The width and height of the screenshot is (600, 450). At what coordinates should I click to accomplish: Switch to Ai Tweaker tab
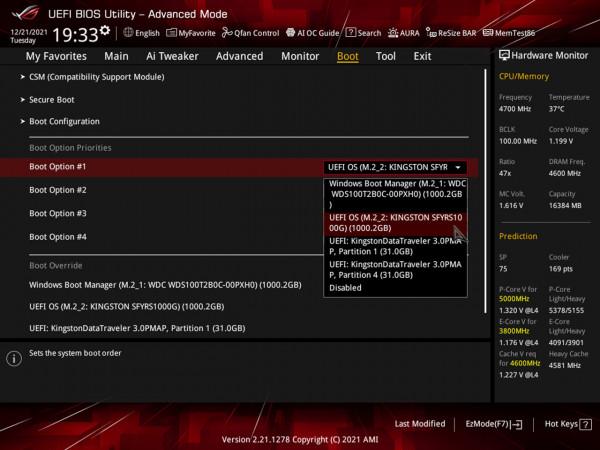pos(172,56)
